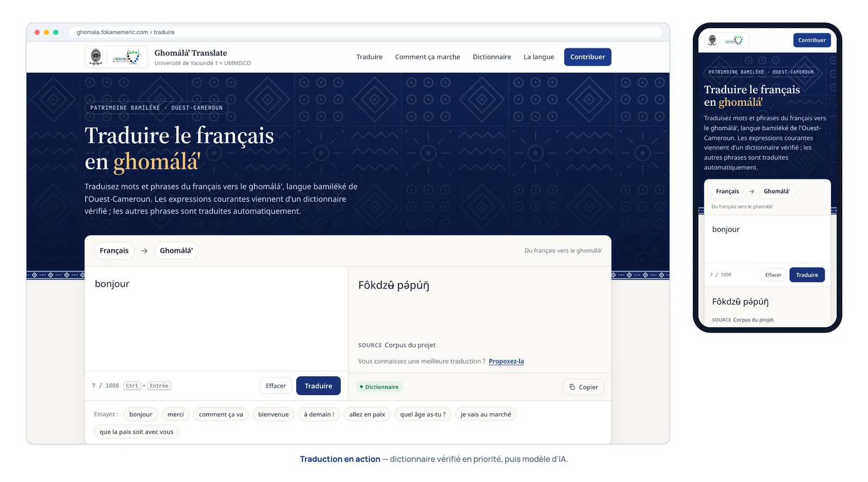Try the 'merci' example chip
This screenshot has height=482, width=868.
175,415
